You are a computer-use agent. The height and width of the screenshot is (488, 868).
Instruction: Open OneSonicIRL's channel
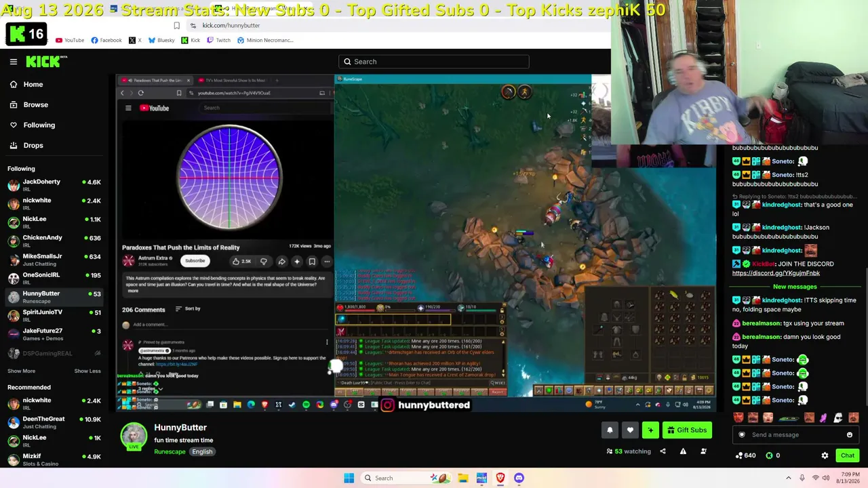click(x=54, y=278)
